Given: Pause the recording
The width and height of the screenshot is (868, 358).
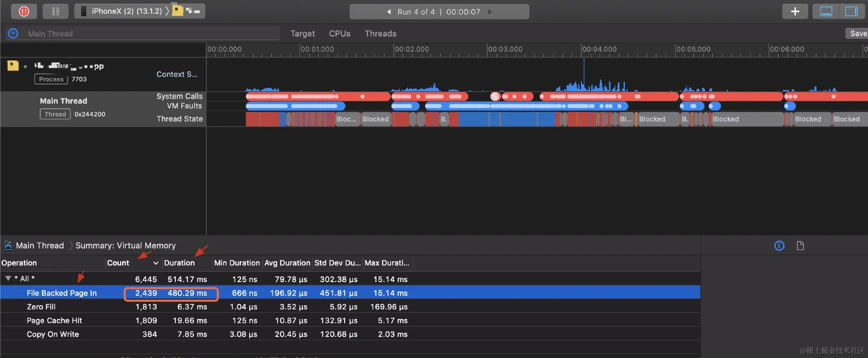Looking at the screenshot, I should click(x=56, y=11).
